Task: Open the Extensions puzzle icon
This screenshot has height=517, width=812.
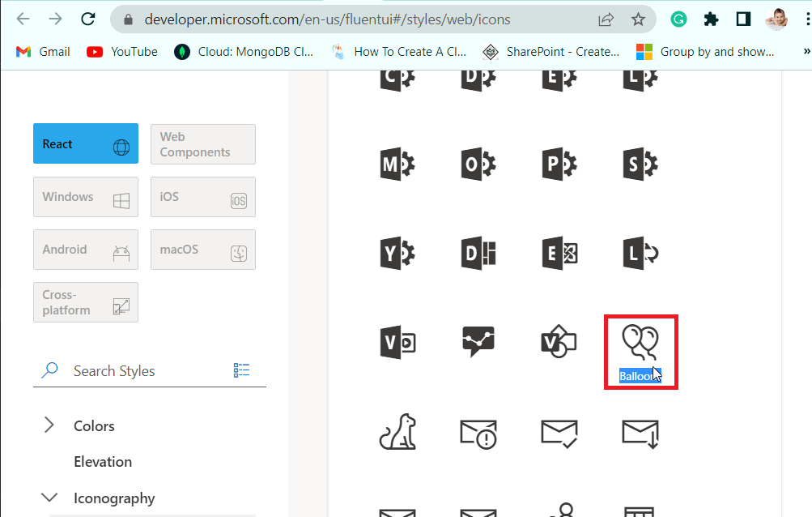Action: [711, 19]
